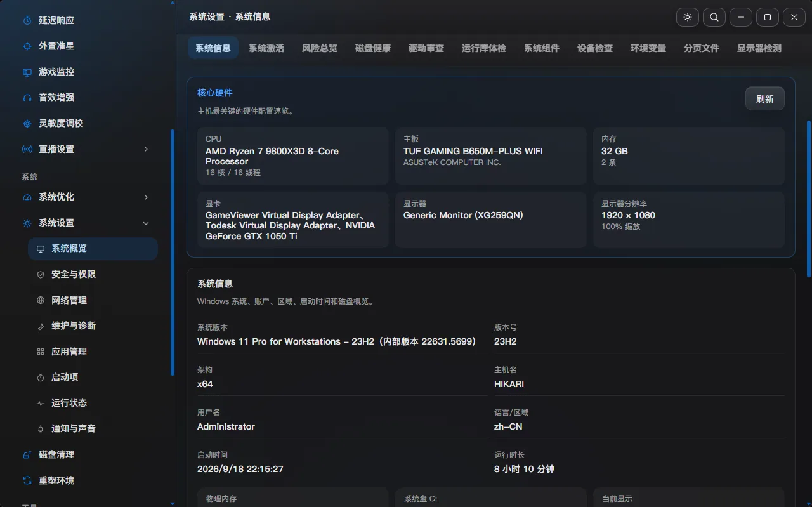Click the 重塑环境 refresh-arrows icon
The height and width of the screenshot is (507, 812).
tap(27, 480)
